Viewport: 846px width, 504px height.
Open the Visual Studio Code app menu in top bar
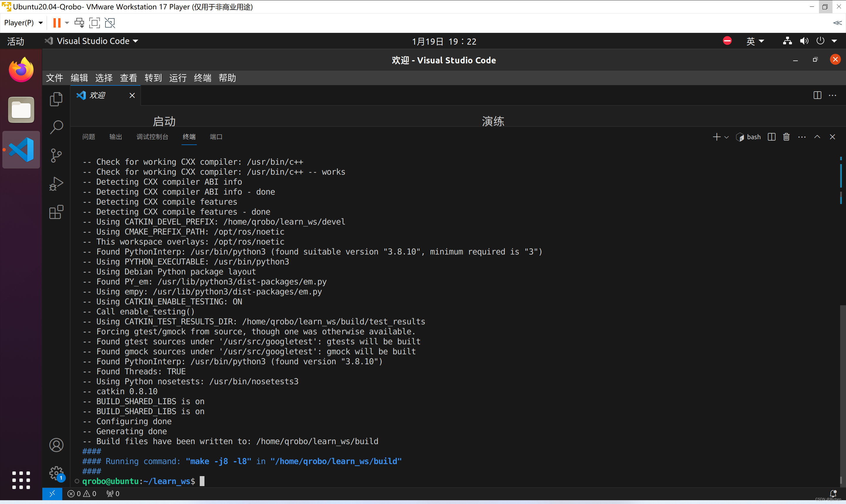click(x=92, y=41)
